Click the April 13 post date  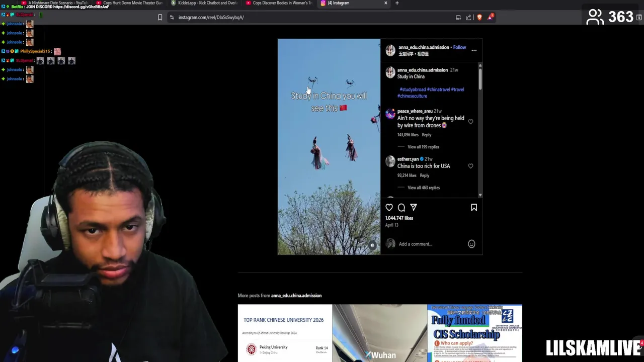tap(391, 225)
